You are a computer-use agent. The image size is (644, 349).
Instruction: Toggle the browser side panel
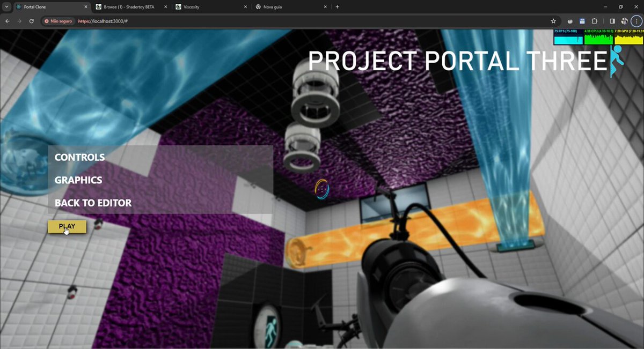click(x=612, y=21)
